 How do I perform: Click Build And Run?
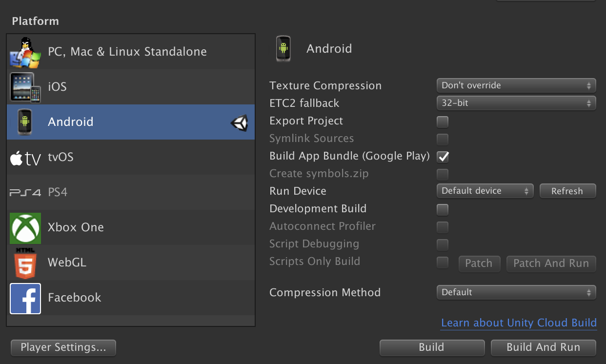(543, 347)
